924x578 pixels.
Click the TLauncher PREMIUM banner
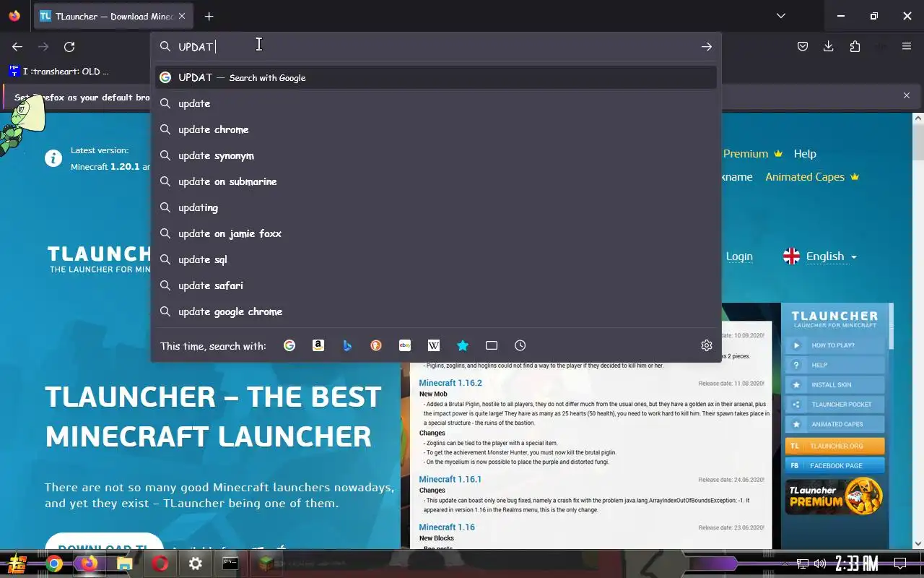coord(834,496)
